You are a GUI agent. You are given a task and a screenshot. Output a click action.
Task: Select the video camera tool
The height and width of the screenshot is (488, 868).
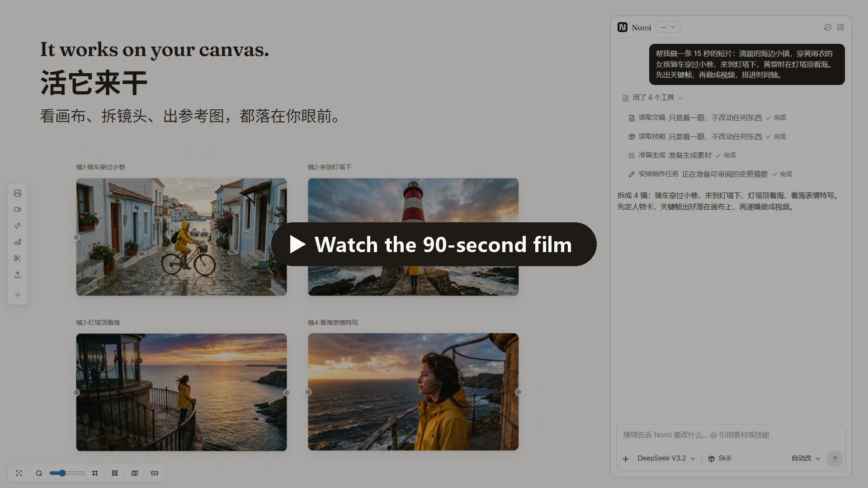click(x=18, y=210)
